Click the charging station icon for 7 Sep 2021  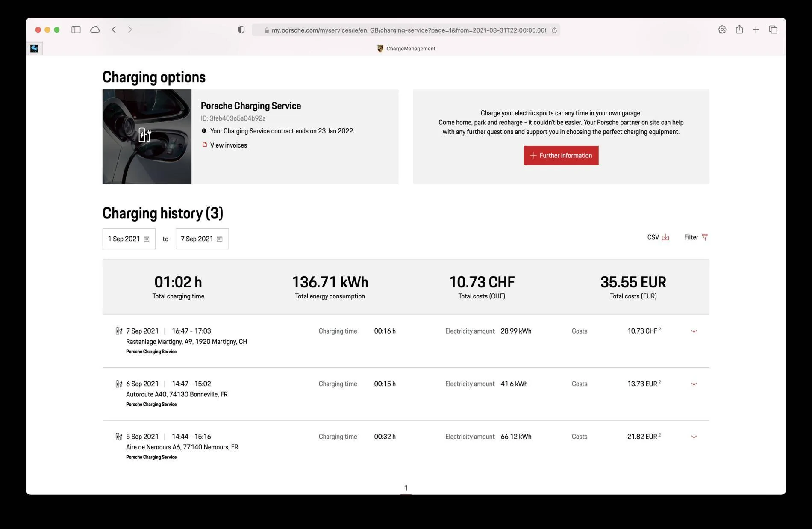119,331
